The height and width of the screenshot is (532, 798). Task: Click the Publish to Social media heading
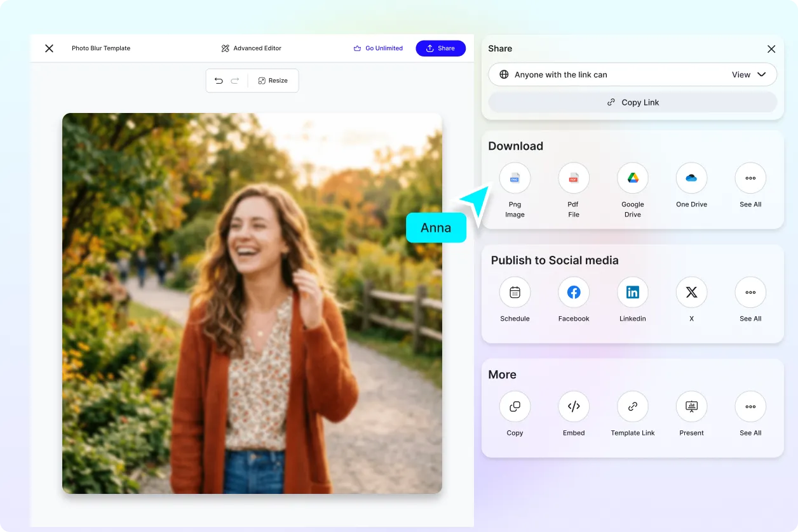click(555, 260)
